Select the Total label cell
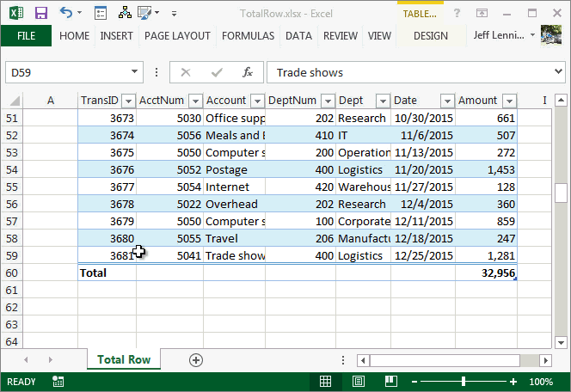This screenshot has width=571, height=392. [107, 273]
